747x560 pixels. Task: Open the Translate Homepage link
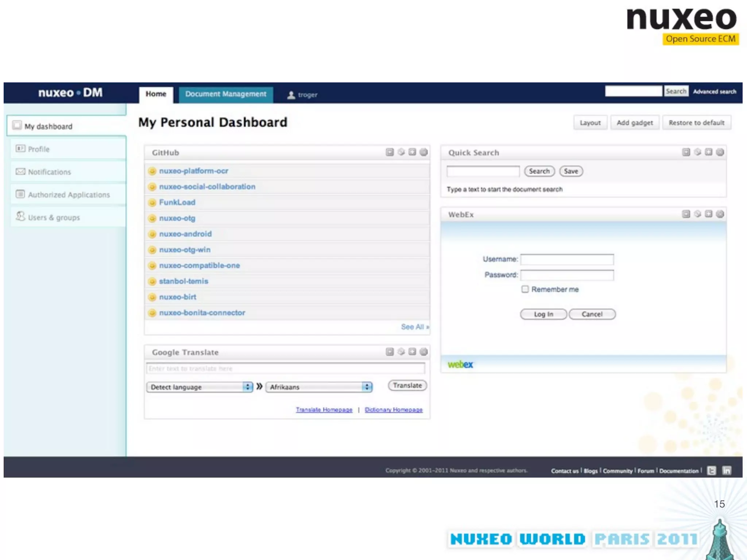(x=324, y=410)
